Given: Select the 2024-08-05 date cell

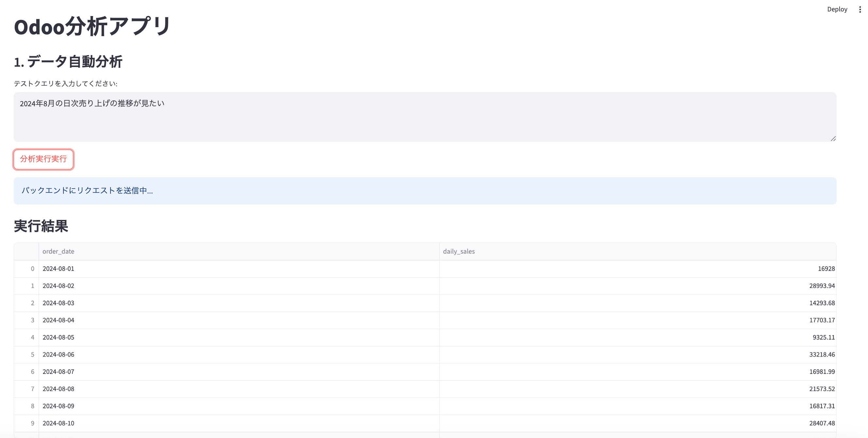Looking at the screenshot, I should pyautogui.click(x=58, y=337).
